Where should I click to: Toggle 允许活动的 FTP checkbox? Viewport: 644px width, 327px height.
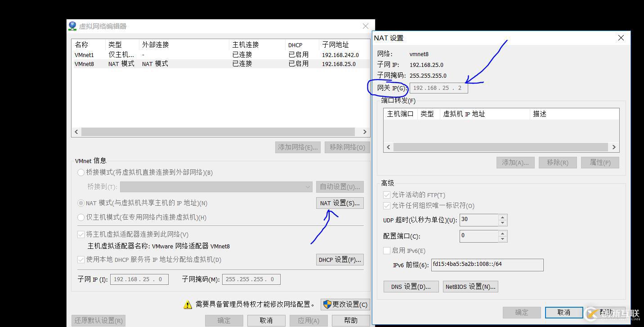[386, 195]
